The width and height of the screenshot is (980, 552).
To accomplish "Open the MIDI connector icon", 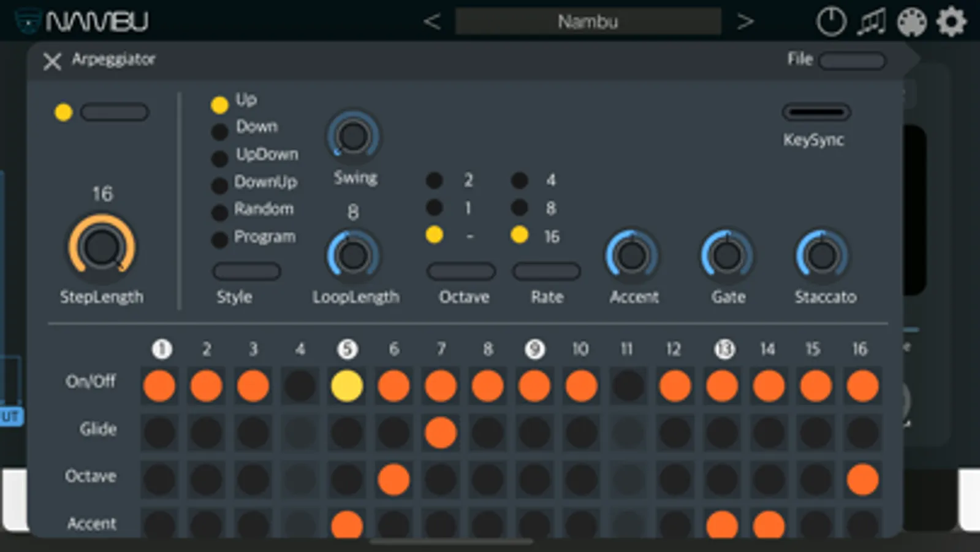I will pos(911,23).
